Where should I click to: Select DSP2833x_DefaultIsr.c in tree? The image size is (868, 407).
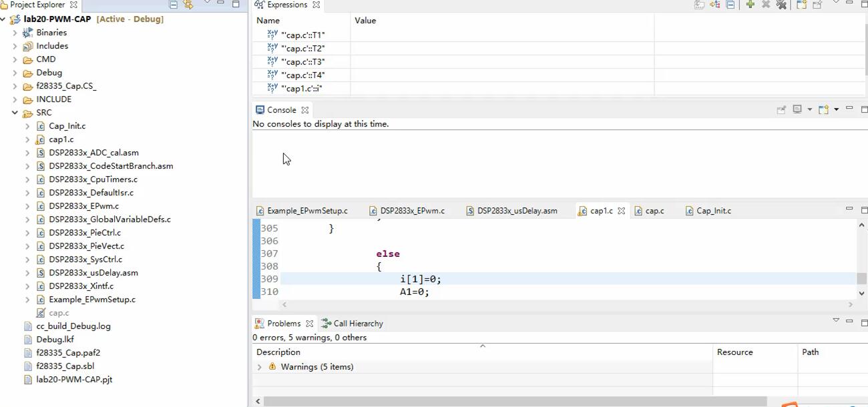pos(91,193)
